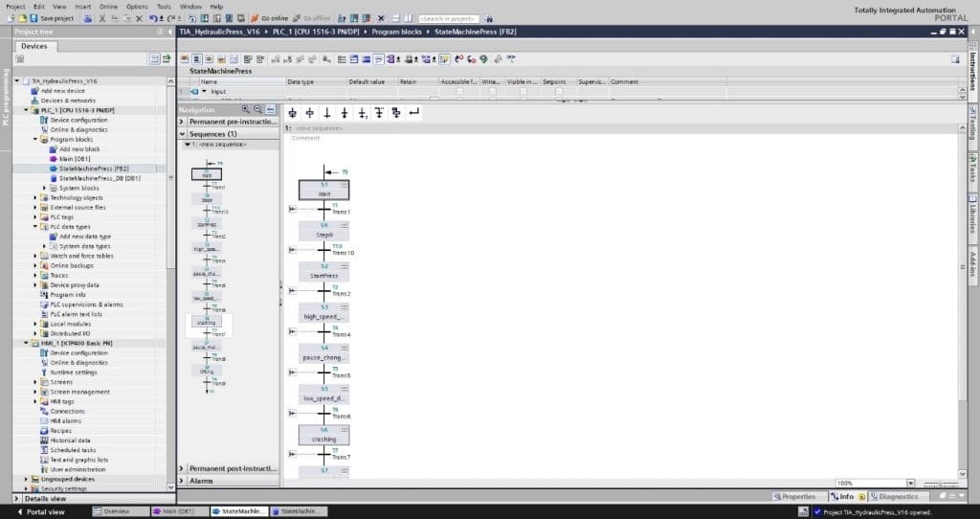Adjust the zoom slider at bottom right
The image size is (980, 519).
pos(940,484)
